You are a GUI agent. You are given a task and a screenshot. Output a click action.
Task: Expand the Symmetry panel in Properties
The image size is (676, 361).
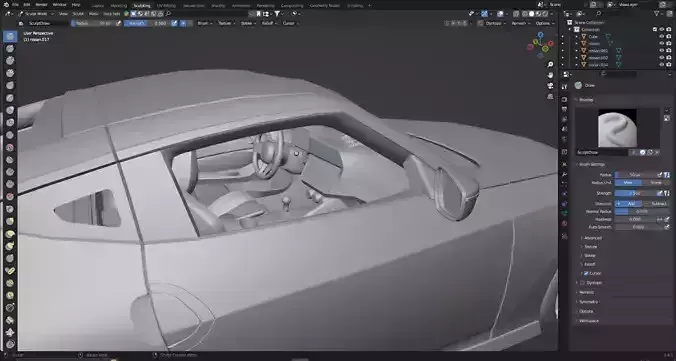click(588, 302)
